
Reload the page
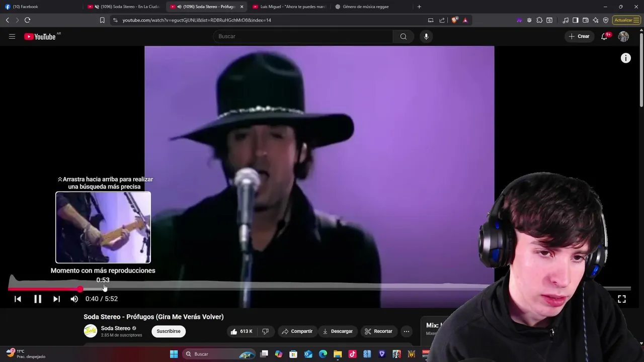click(27, 20)
